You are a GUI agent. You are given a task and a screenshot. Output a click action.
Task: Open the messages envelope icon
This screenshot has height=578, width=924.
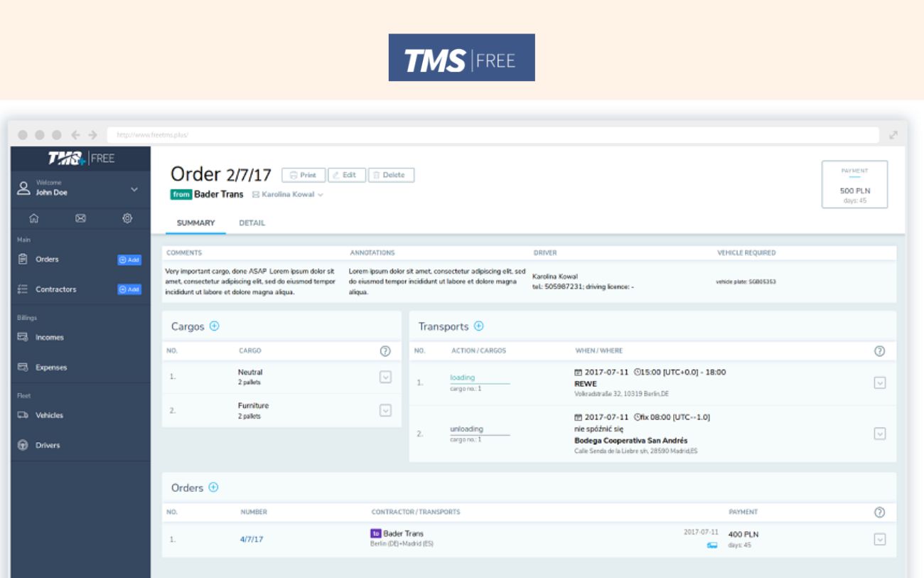pyautogui.click(x=80, y=218)
